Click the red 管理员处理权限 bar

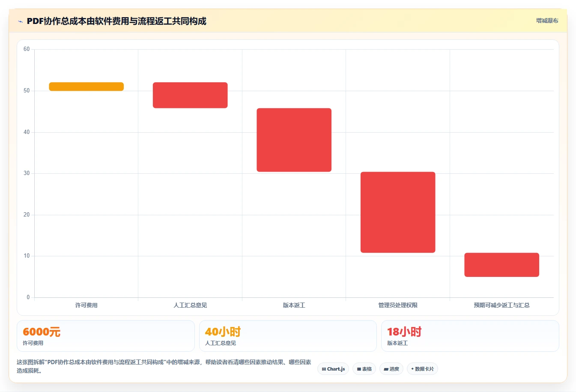[x=398, y=212]
